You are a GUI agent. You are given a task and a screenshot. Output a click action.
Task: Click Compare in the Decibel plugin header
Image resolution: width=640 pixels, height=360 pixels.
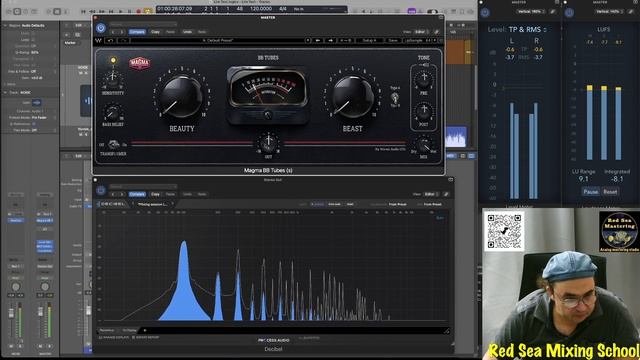click(137, 194)
